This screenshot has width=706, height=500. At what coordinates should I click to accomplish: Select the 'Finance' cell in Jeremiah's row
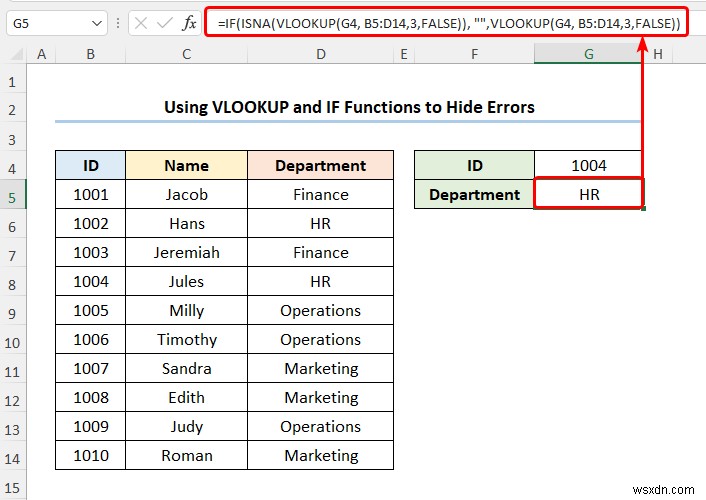coord(321,252)
